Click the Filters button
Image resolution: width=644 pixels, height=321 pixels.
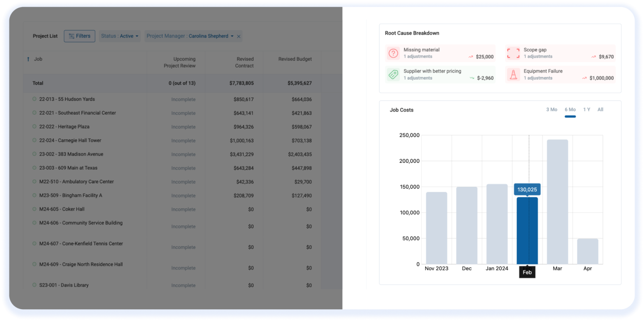tap(80, 36)
